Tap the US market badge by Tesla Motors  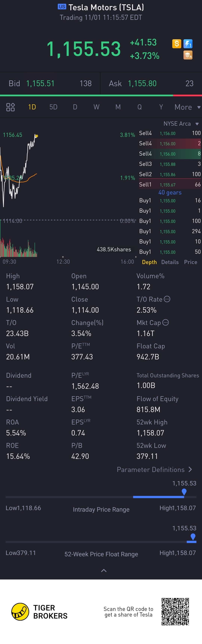tap(62, 7)
